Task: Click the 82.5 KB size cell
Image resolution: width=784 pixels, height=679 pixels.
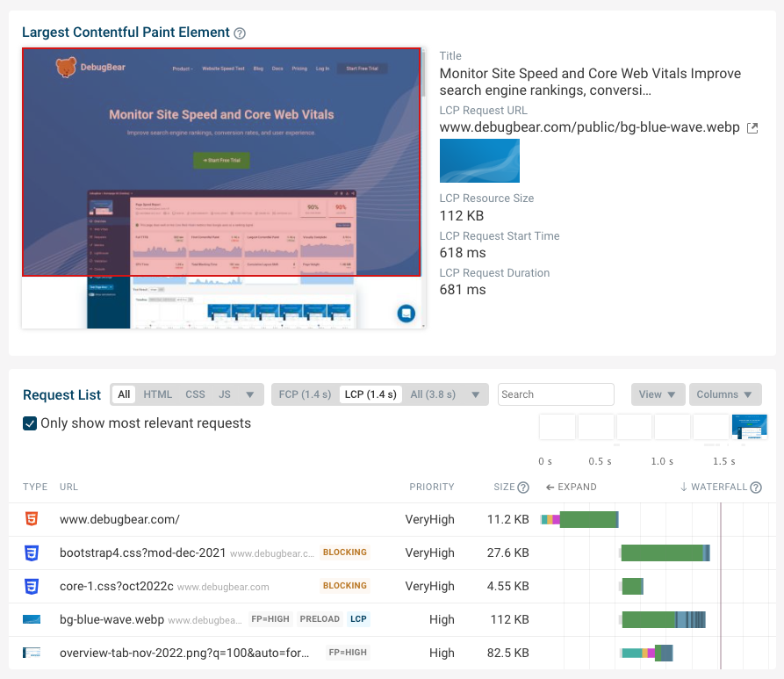Action: pyautogui.click(x=508, y=653)
